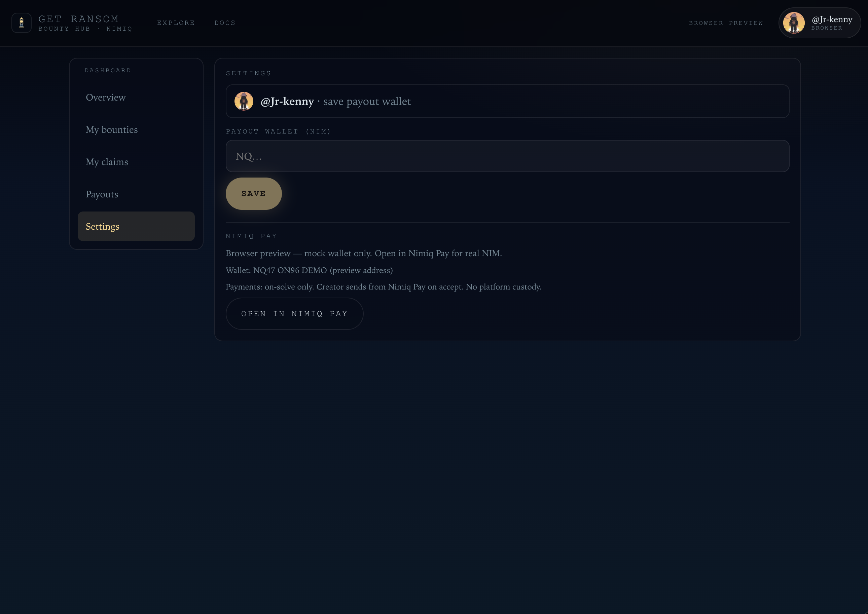Click the @Jr-kenny profile name in header
Screen dimensions: 868x614
(x=832, y=19)
